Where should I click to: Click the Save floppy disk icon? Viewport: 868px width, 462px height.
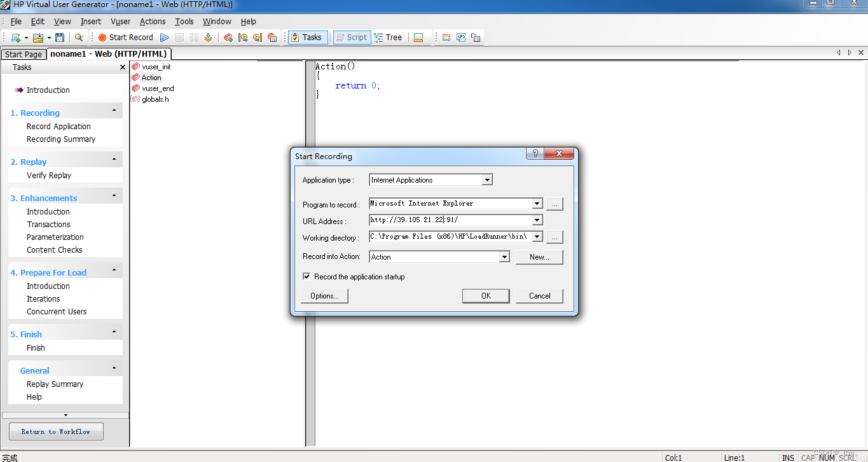60,38
